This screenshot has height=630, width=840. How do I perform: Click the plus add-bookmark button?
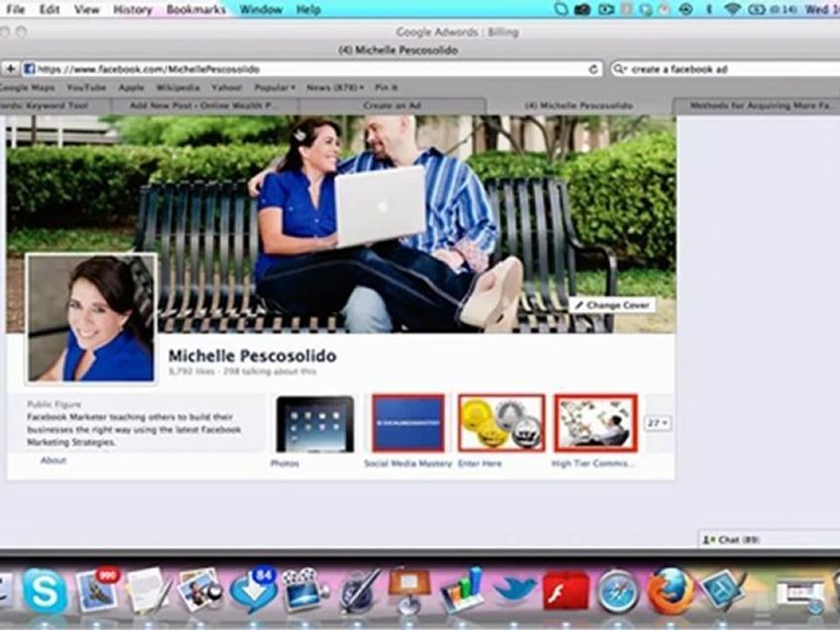[x=10, y=69]
